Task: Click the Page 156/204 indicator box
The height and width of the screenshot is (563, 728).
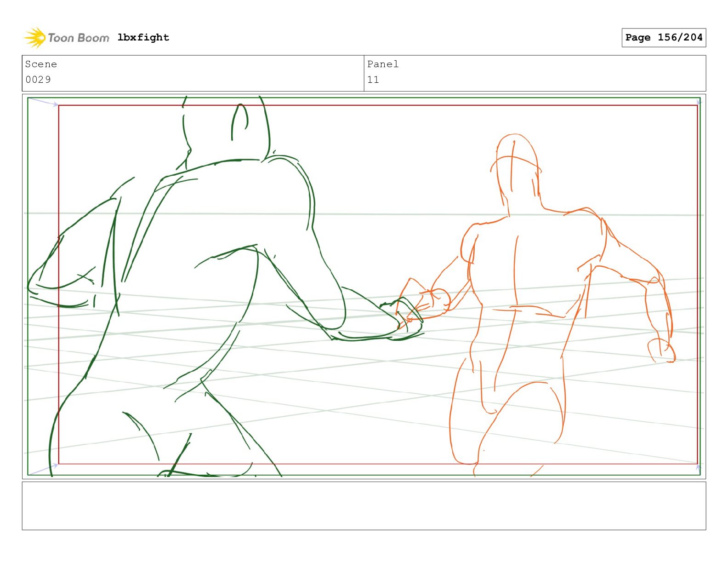Action: point(664,38)
